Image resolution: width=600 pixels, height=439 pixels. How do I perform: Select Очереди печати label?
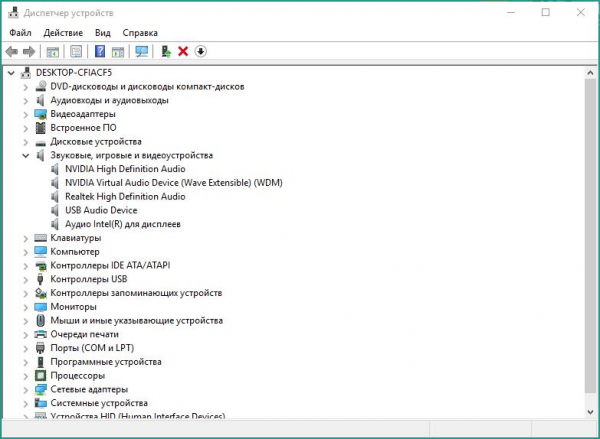point(85,334)
